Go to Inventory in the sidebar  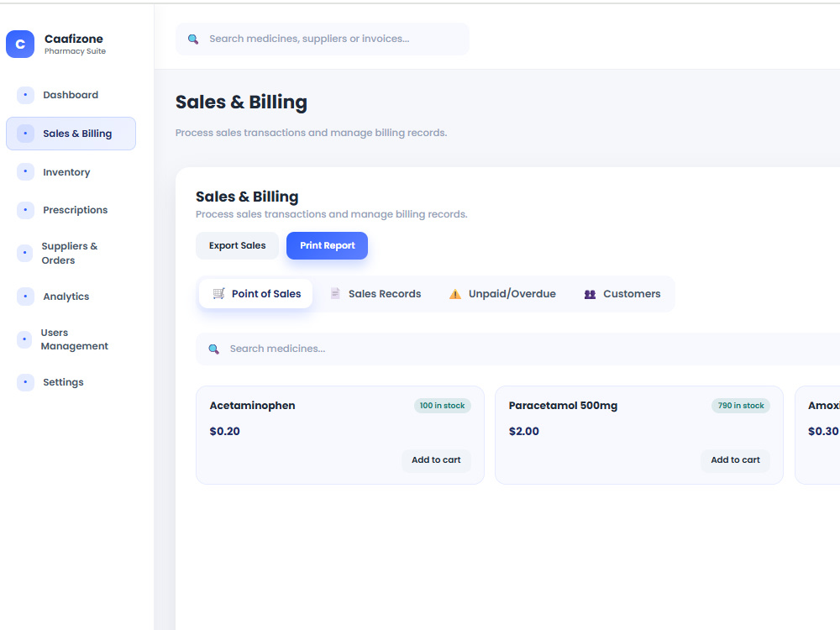pos(71,172)
